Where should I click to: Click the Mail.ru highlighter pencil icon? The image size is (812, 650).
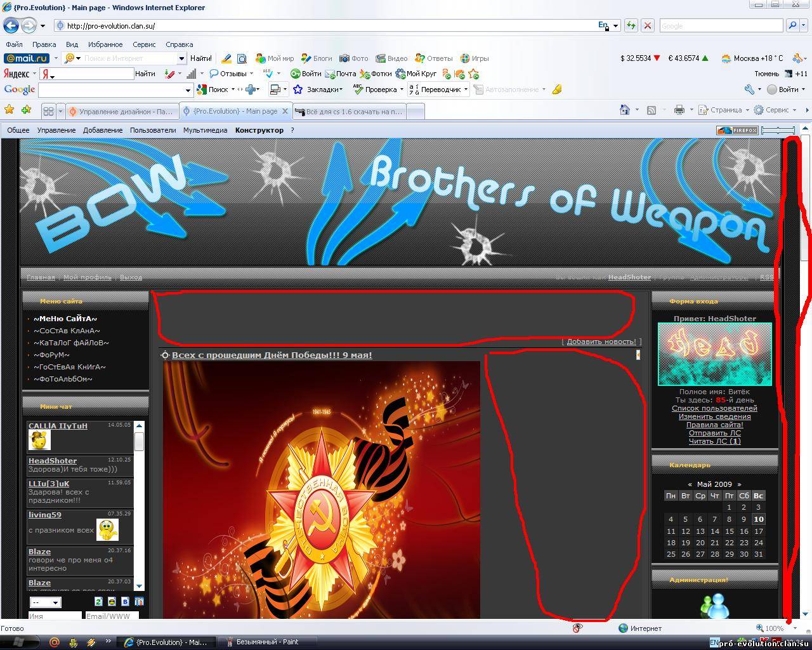(x=226, y=58)
